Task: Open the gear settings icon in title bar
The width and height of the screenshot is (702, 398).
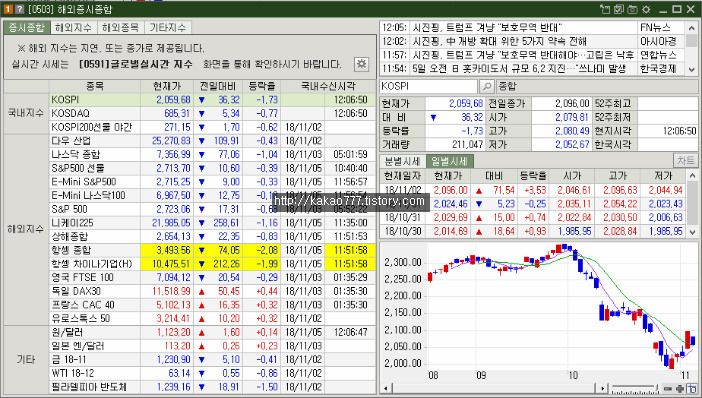Action: tap(646, 9)
